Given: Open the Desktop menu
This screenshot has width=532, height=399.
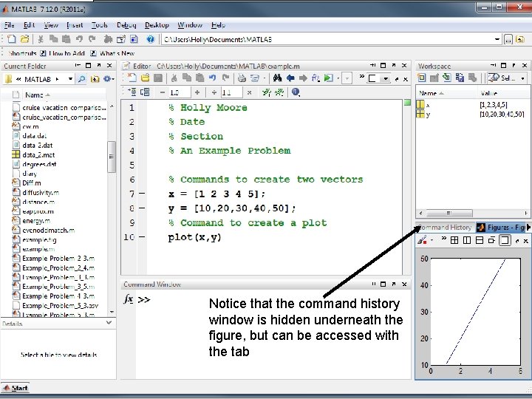Looking at the screenshot, I should click(x=157, y=25).
